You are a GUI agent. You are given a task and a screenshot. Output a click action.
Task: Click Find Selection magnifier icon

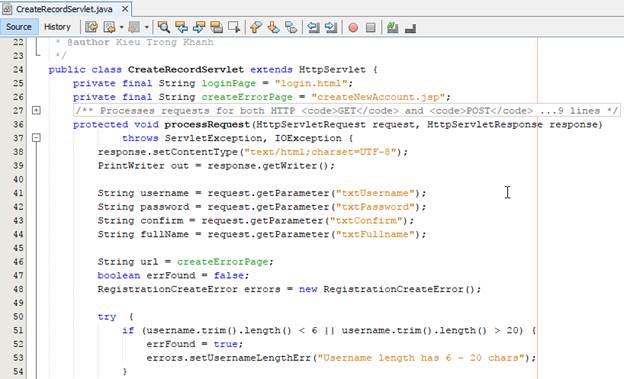point(164,27)
